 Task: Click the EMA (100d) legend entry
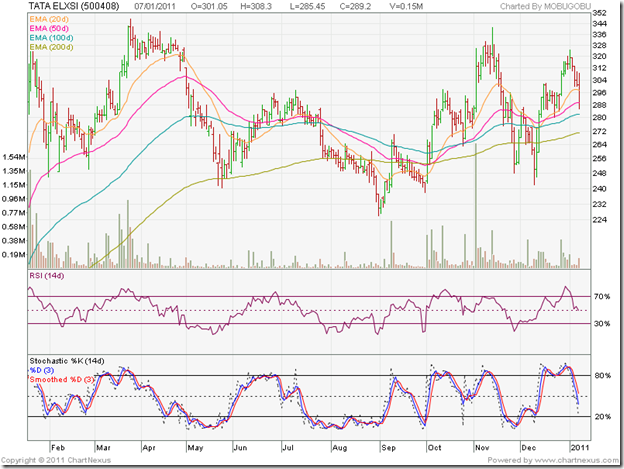(51, 38)
